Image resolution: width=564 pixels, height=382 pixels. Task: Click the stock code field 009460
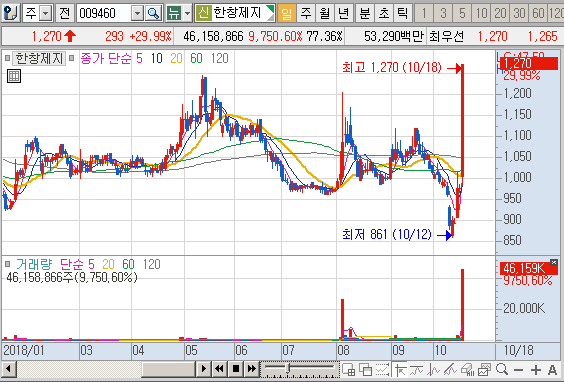tap(104, 14)
